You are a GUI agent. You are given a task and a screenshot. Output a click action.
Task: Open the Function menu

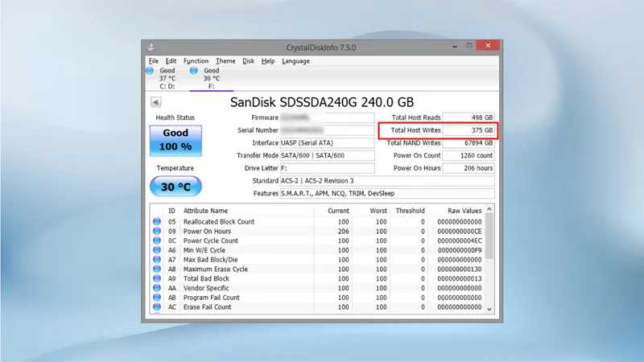(196, 61)
